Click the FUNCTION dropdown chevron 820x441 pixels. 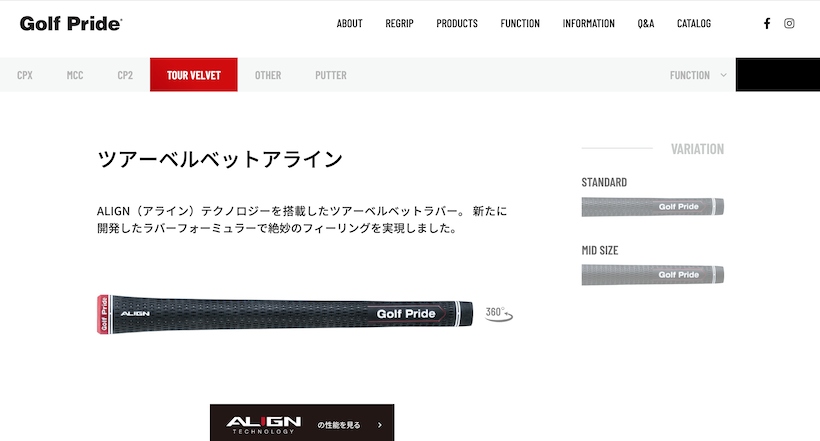click(723, 75)
